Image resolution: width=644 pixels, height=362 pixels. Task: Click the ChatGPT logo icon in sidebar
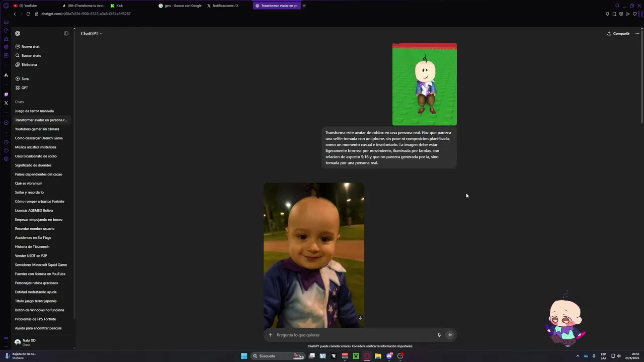[18, 34]
